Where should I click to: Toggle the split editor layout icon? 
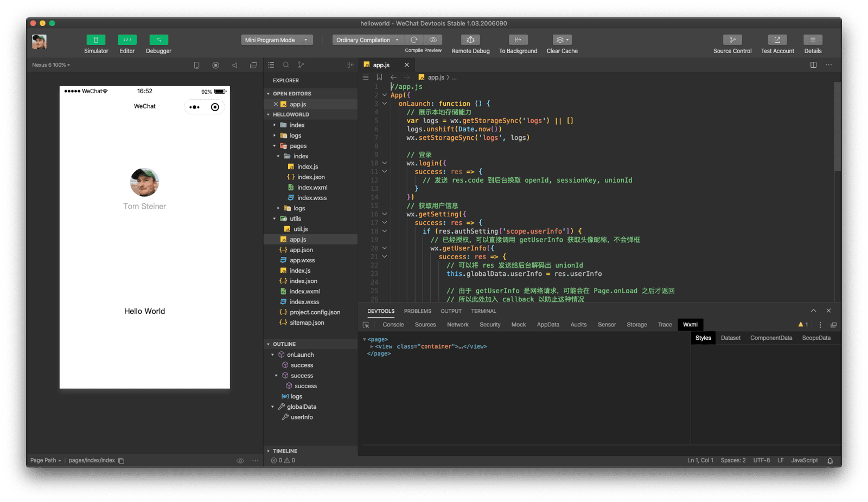[813, 65]
